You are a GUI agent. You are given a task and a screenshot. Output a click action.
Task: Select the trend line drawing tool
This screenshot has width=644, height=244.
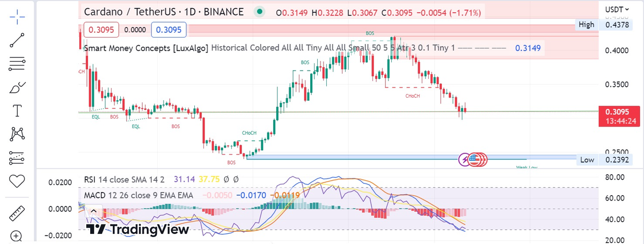pyautogui.click(x=17, y=40)
